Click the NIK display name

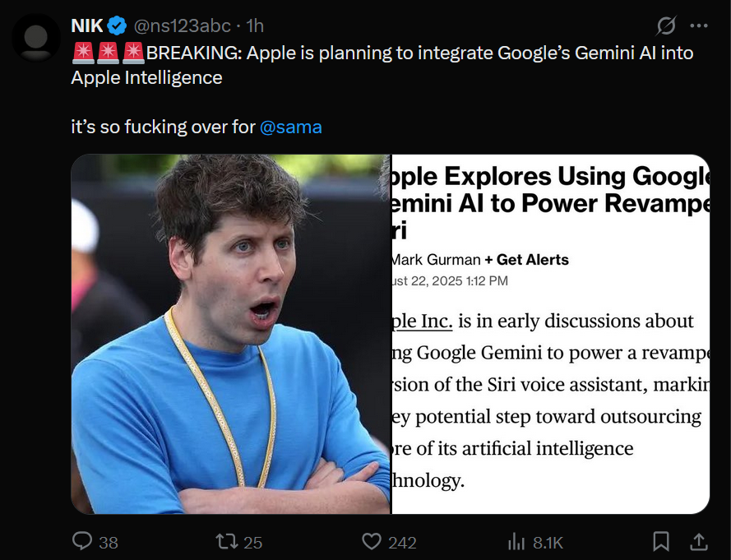[87, 26]
